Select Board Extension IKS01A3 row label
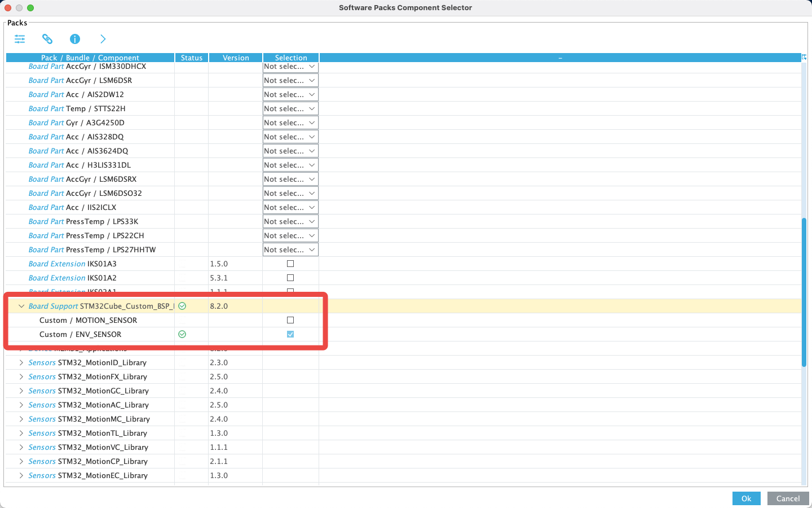This screenshot has width=812, height=508. 72,264
